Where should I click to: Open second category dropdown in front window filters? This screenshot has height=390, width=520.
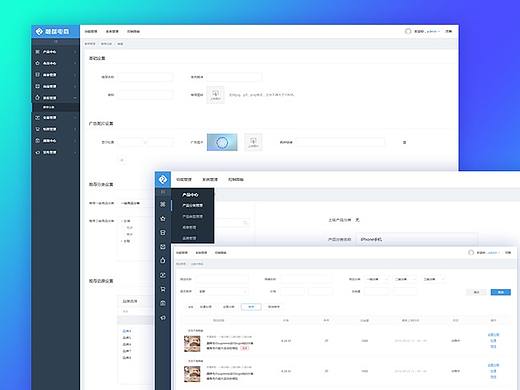click(x=405, y=279)
